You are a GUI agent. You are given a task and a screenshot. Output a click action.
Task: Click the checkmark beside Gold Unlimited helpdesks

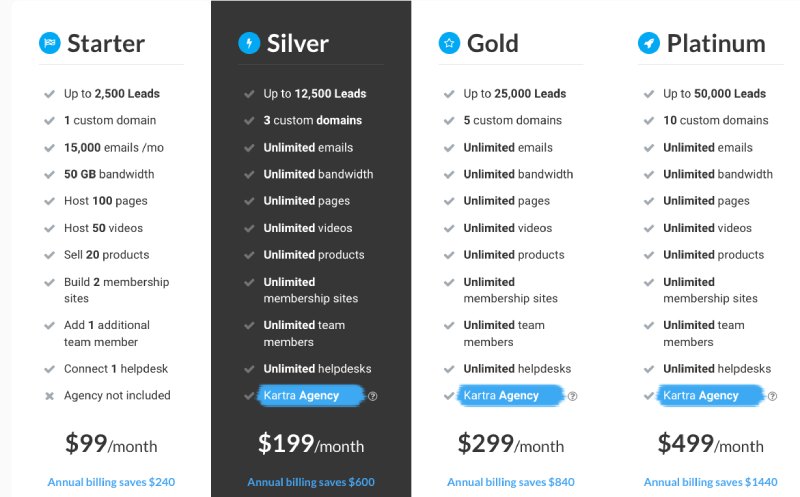tap(449, 369)
